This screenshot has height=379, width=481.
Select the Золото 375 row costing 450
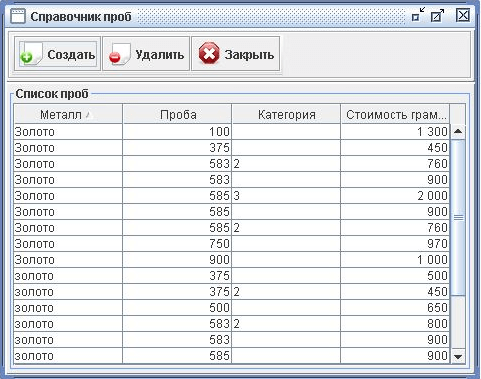click(231, 148)
